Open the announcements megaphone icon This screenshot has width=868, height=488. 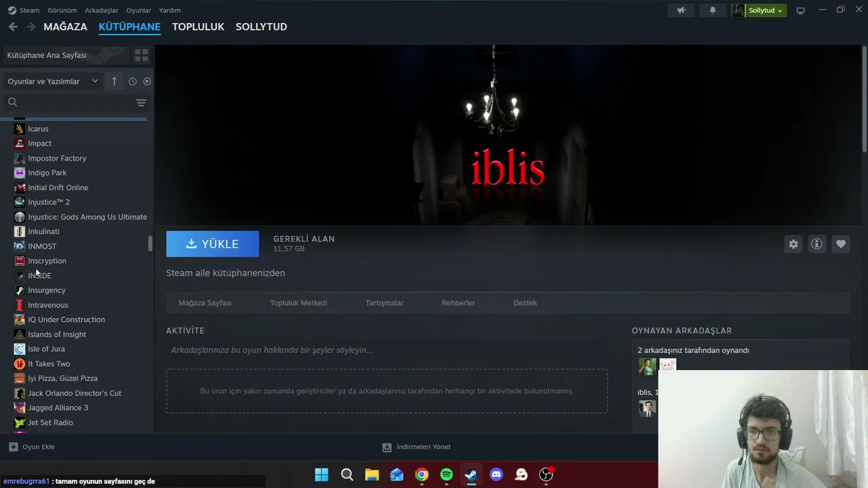click(682, 10)
